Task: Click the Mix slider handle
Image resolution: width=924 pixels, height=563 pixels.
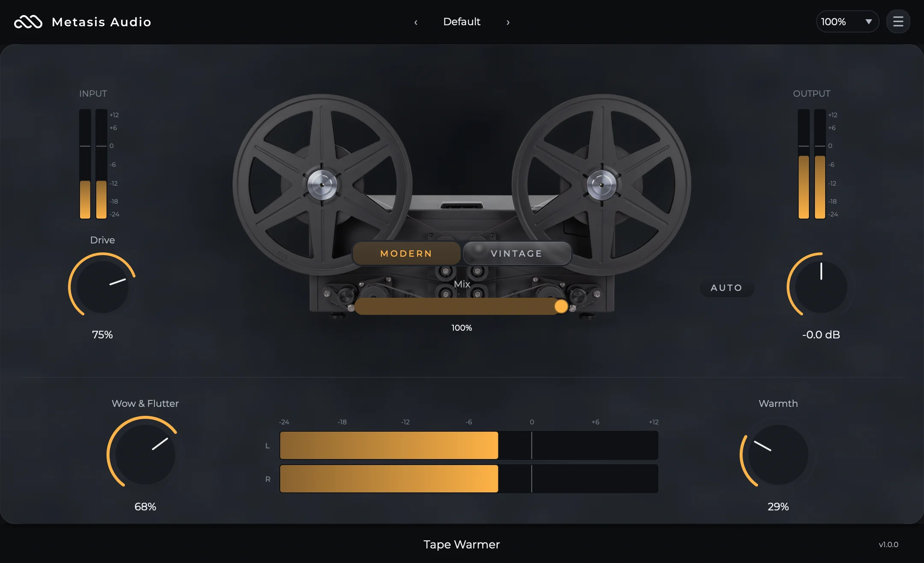Action: 561,306
